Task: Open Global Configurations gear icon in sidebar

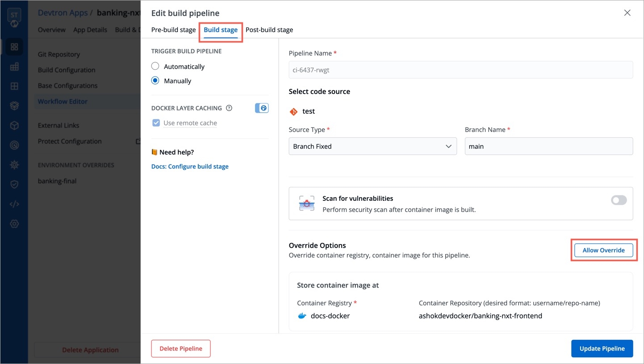Action: tap(14, 224)
